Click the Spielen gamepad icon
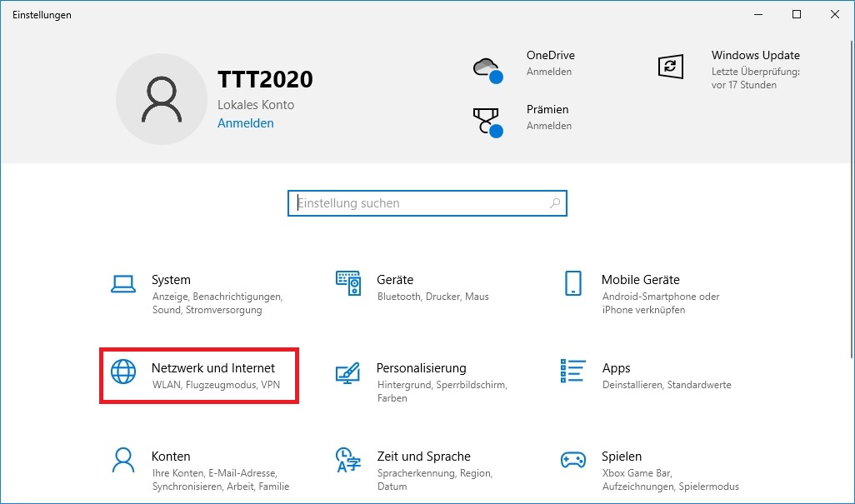The height and width of the screenshot is (504, 855). pos(573,460)
